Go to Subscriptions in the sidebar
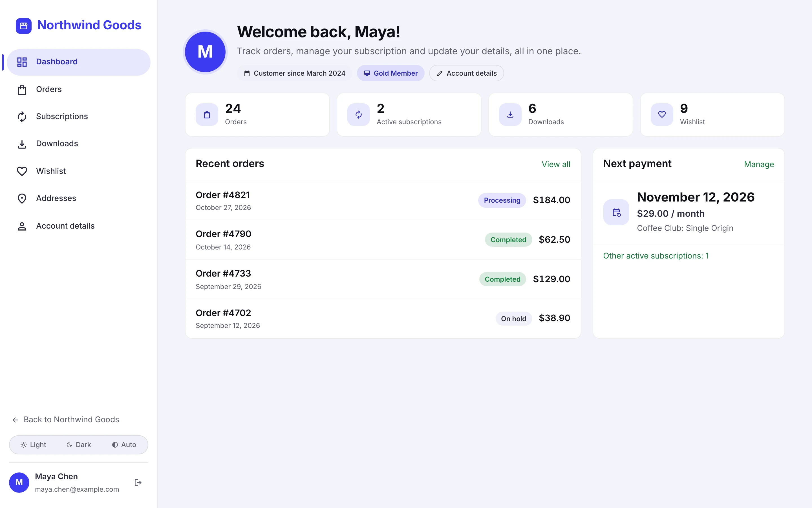The width and height of the screenshot is (812, 508). [x=78, y=117]
